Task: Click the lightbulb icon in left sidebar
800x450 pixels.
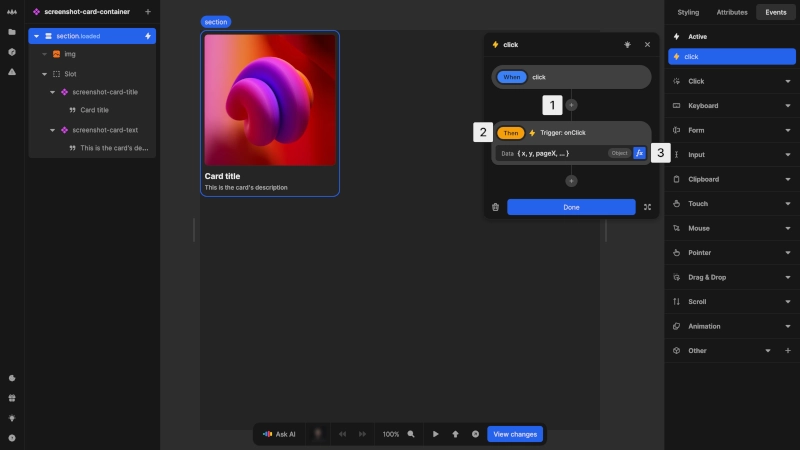Action: coord(12,418)
